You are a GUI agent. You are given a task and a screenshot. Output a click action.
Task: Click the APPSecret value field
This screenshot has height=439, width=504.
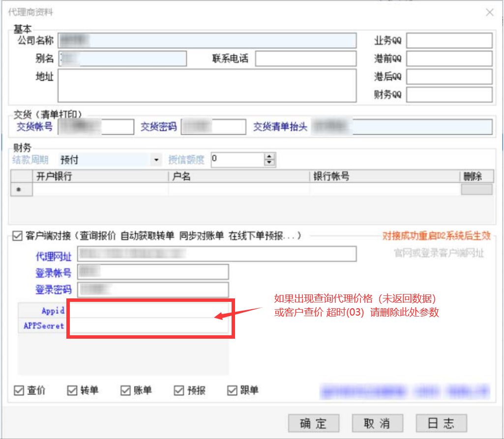pyautogui.click(x=148, y=325)
